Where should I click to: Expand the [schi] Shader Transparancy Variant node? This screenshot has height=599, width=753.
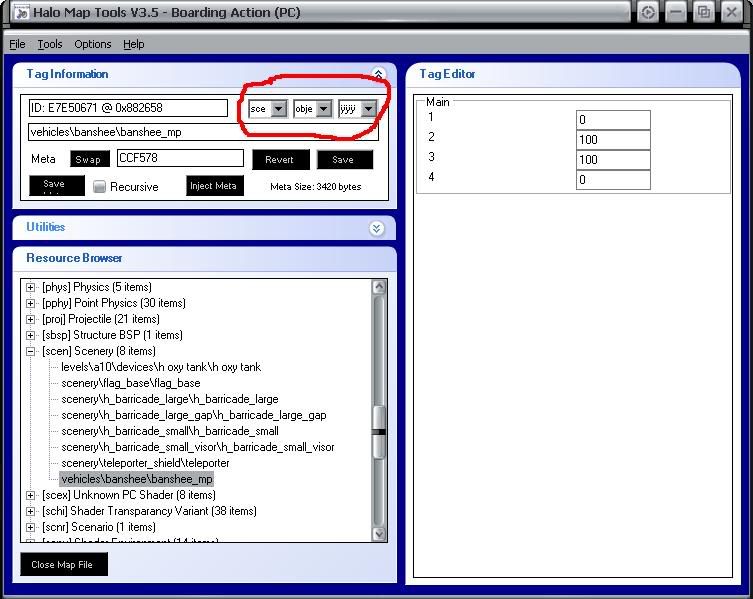(30, 512)
